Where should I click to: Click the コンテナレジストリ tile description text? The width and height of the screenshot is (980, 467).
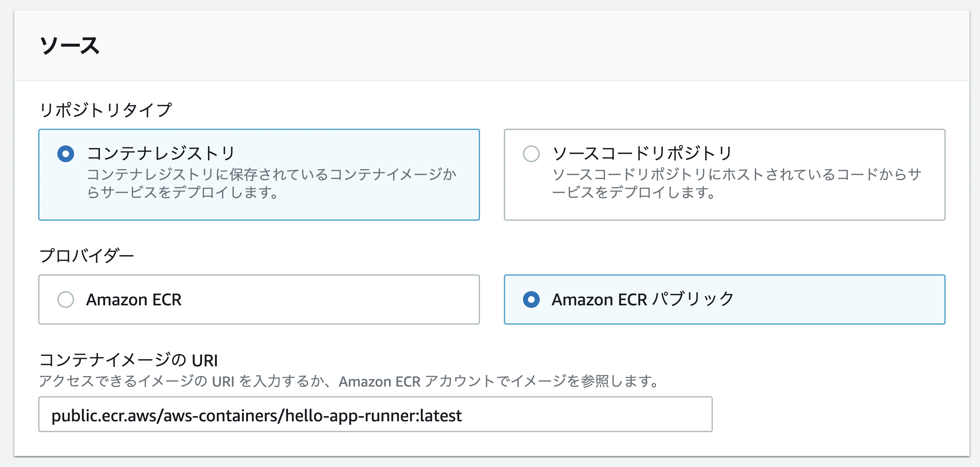click(x=272, y=183)
